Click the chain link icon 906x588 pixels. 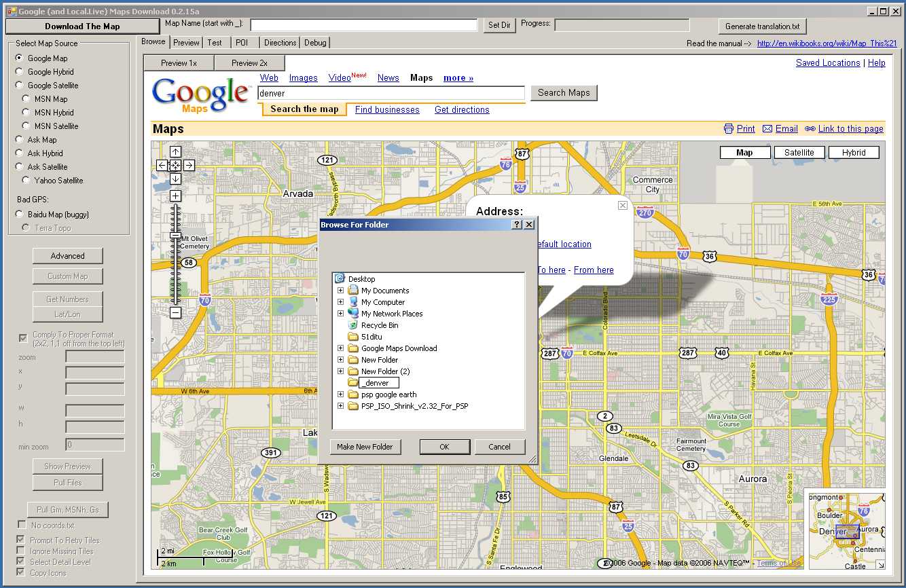(x=810, y=129)
